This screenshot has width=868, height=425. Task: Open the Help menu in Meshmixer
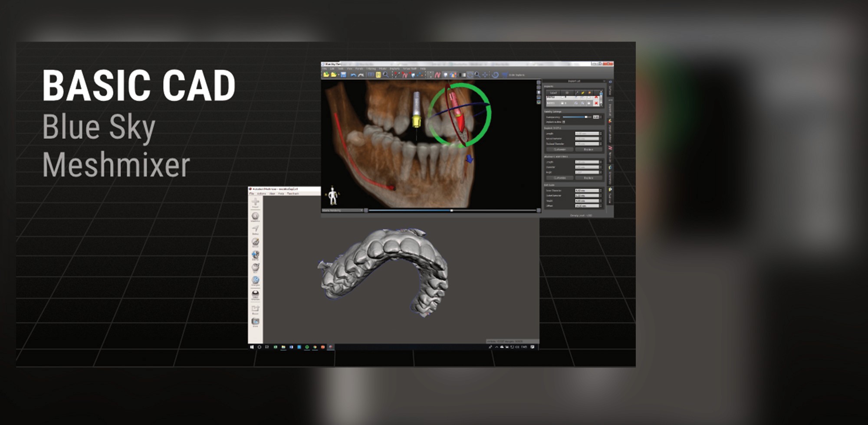[x=281, y=193]
